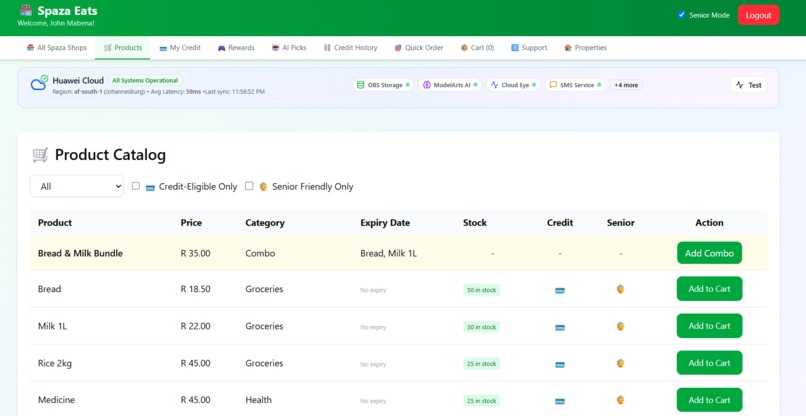Switch to the AI Picks tab
Viewport: 806px width, 416px height.
[x=289, y=48]
